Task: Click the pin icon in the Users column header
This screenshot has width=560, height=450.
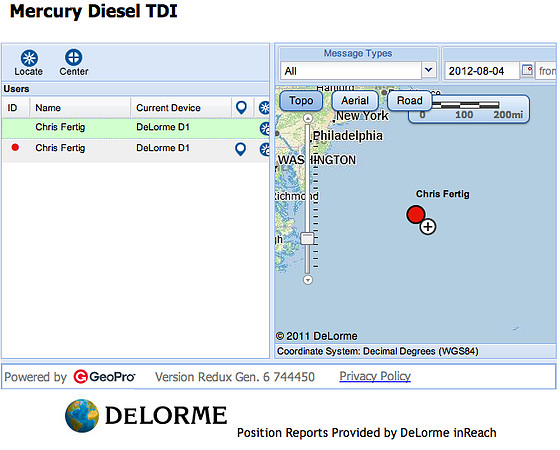Action: (x=241, y=108)
